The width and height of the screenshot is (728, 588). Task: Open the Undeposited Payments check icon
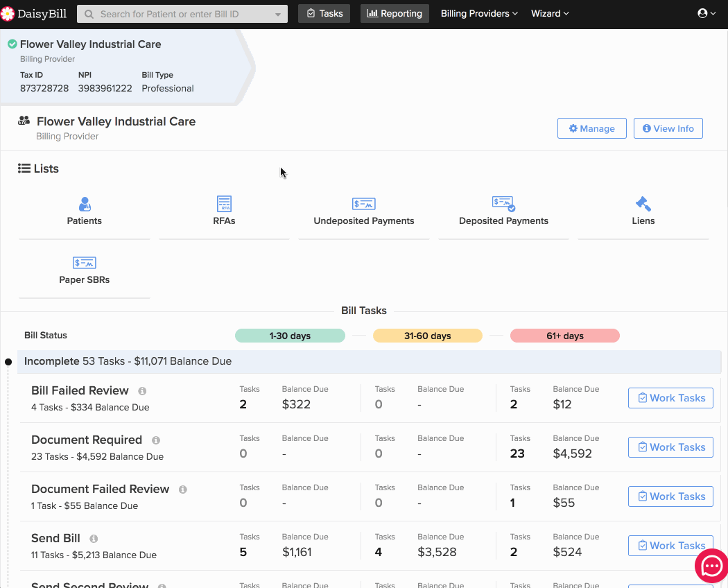(364, 204)
